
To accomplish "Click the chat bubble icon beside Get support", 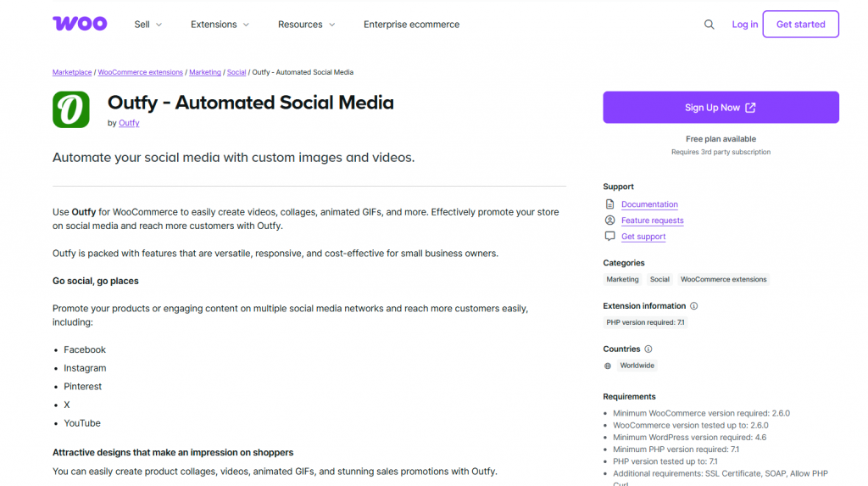I will (x=609, y=236).
